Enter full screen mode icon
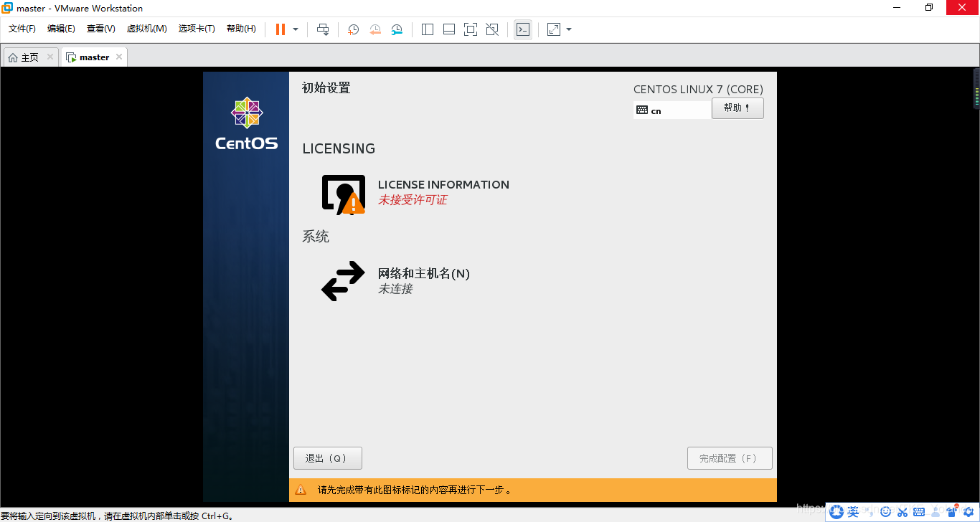The height and width of the screenshot is (522, 980). click(471, 29)
